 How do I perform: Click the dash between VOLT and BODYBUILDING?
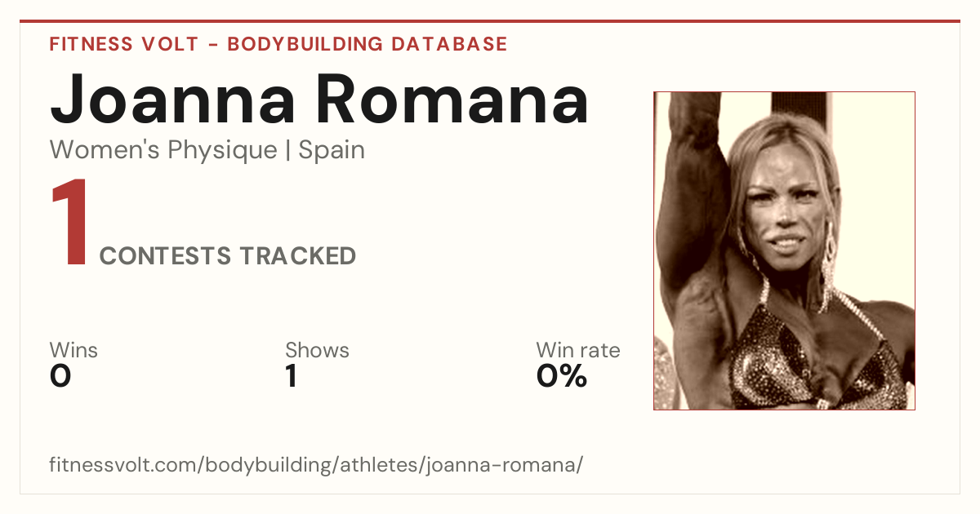(x=212, y=44)
